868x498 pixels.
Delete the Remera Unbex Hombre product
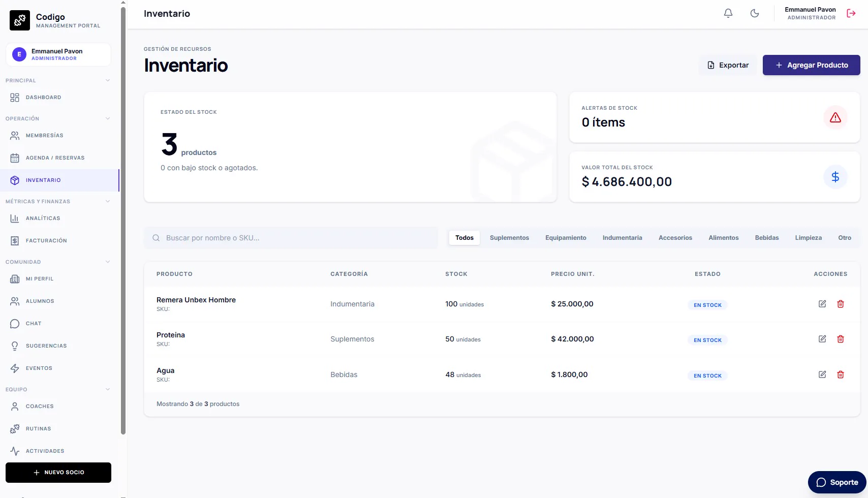tap(841, 304)
